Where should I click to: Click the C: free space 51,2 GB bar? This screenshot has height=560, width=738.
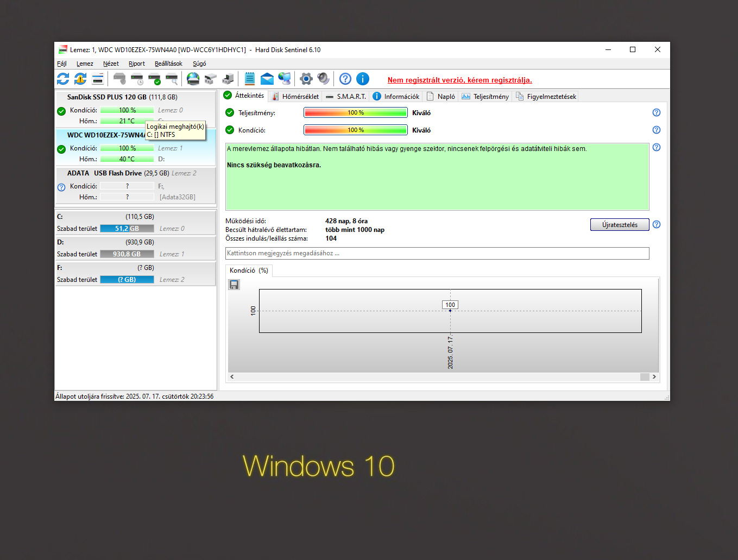coord(127,229)
